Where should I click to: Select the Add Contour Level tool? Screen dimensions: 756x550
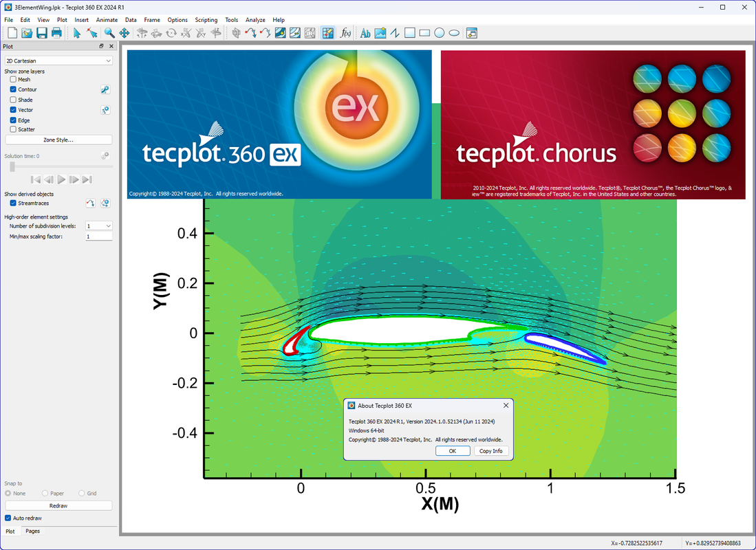[x=280, y=33]
